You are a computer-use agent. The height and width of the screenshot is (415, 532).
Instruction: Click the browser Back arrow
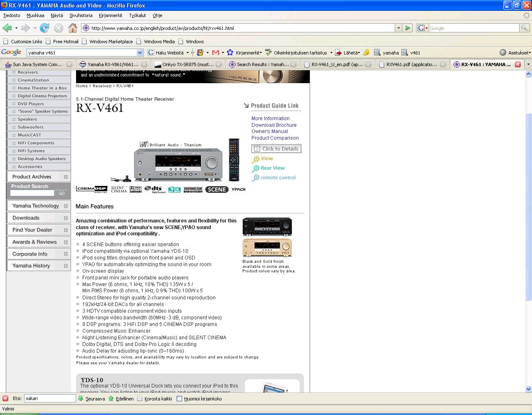[7, 28]
